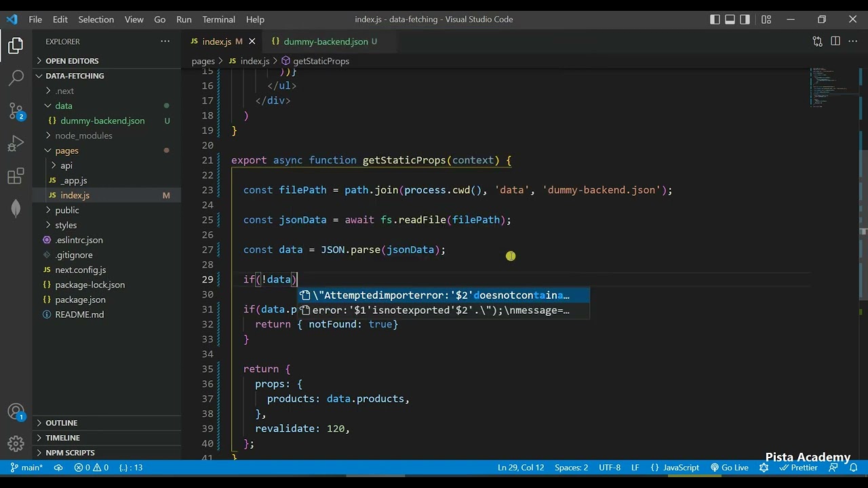Open the File menu
The image size is (868, 488).
click(x=35, y=20)
